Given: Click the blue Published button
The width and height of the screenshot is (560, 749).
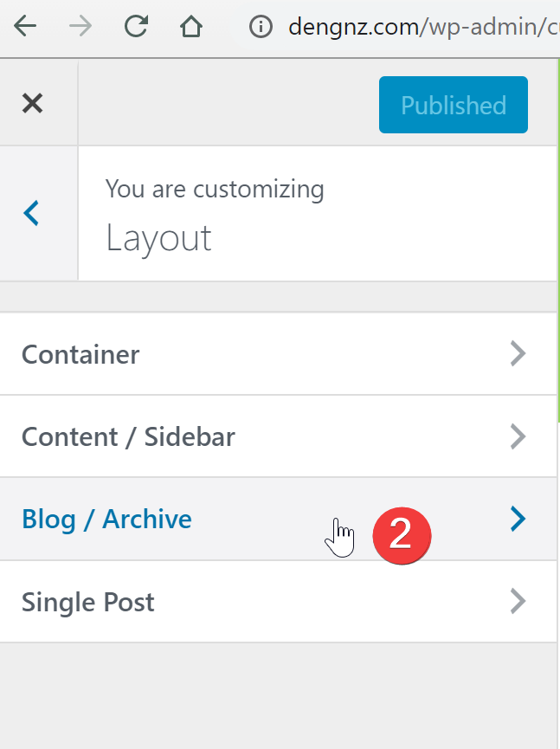Looking at the screenshot, I should 453,105.
